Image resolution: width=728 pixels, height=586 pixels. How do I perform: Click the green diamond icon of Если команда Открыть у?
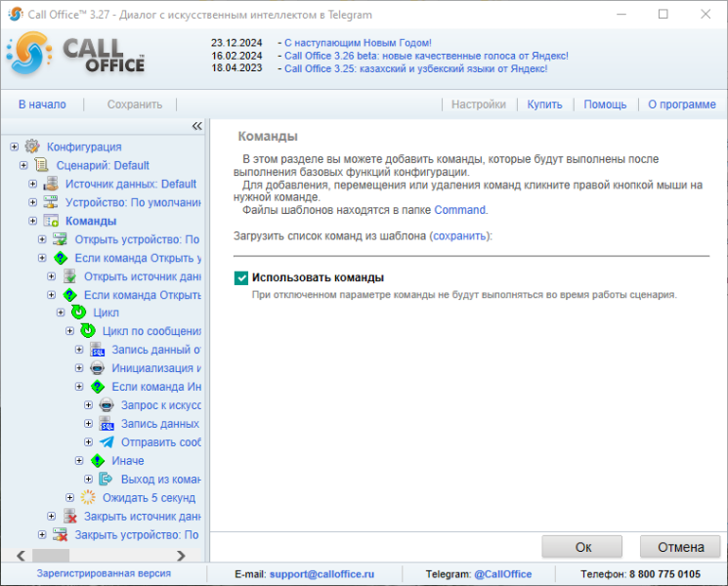61,258
